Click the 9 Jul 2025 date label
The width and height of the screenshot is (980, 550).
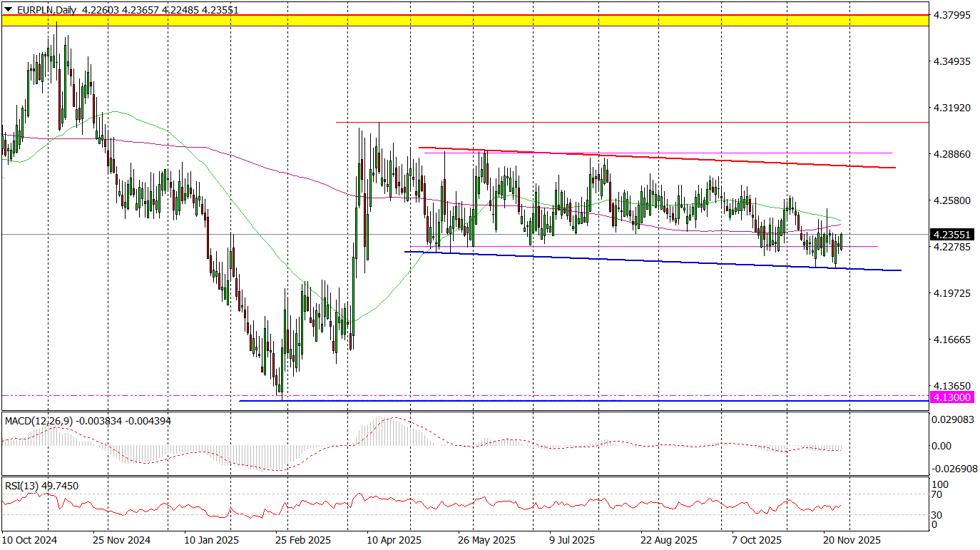pyautogui.click(x=572, y=540)
